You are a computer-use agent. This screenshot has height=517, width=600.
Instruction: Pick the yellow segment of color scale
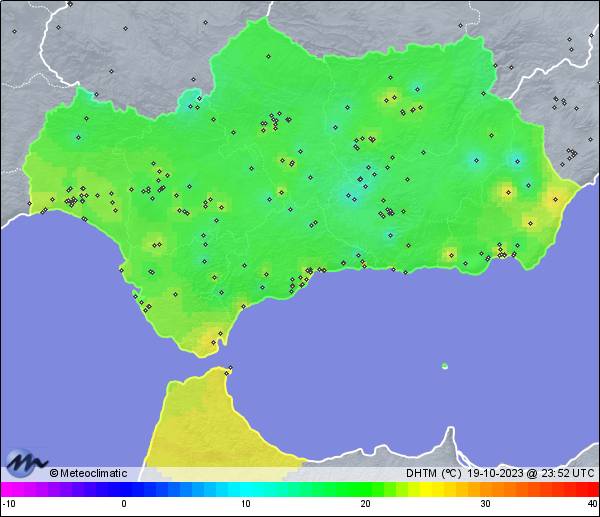[x=426, y=489]
